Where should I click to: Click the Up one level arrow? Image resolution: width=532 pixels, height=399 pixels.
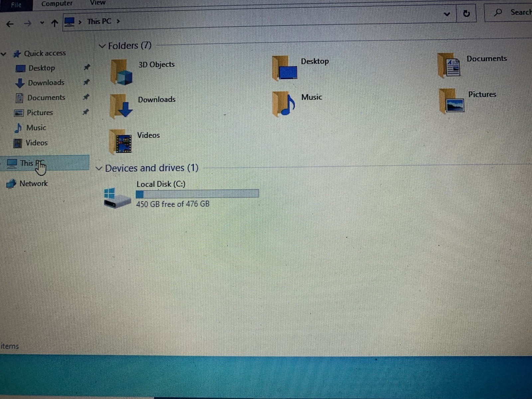(55, 23)
